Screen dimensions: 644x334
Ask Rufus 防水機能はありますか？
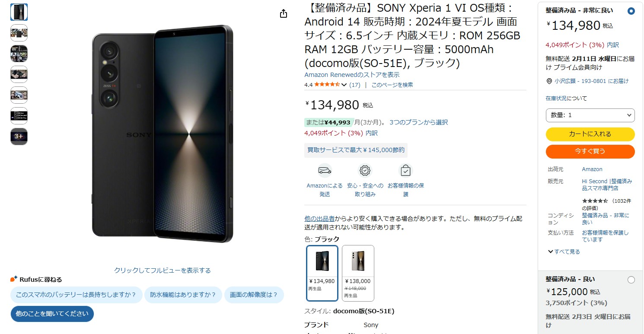(x=183, y=295)
